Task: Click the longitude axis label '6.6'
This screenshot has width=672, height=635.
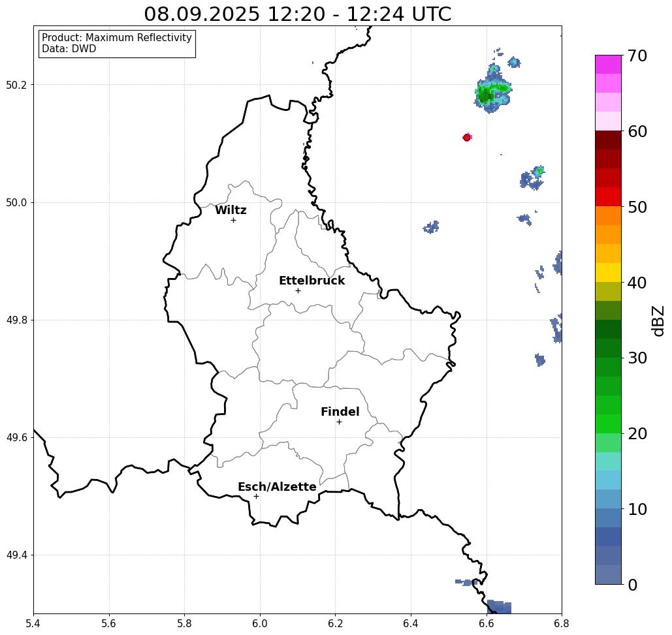Action: point(486,623)
